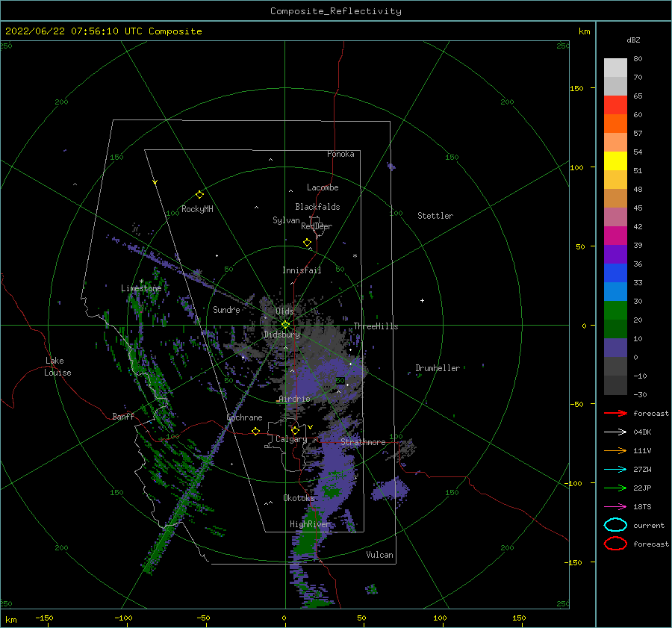Image resolution: width=672 pixels, height=628 pixels.
Task: Pick the bright yellow 54 dBZ swatch
Action: [x=615, y=161]
